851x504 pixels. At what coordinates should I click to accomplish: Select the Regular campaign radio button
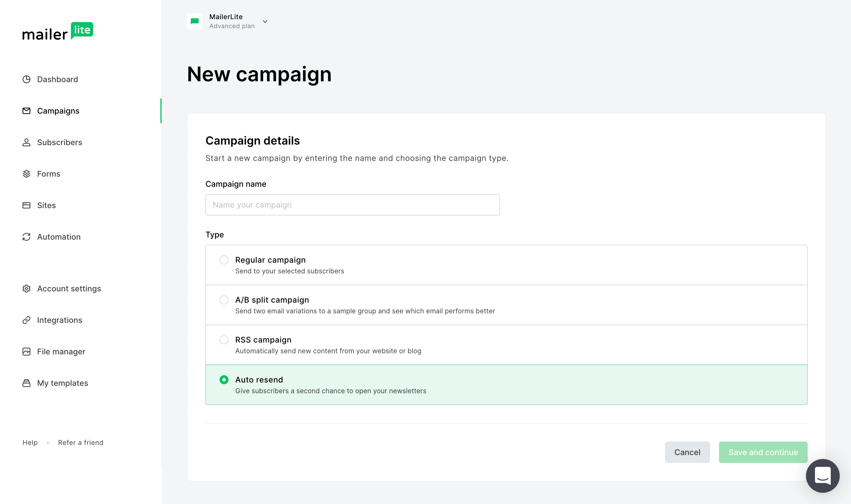pos(224,260)
